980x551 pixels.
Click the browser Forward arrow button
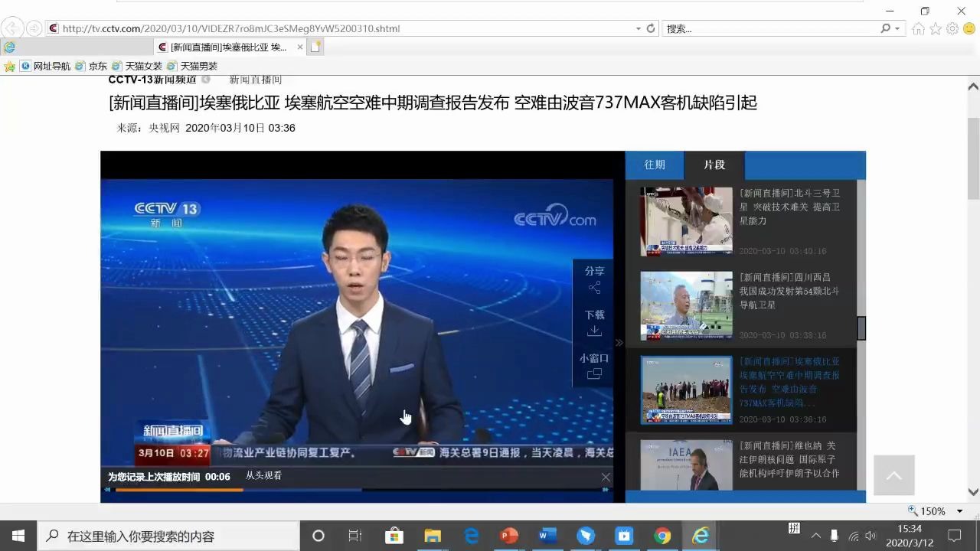tap(34, 28)
